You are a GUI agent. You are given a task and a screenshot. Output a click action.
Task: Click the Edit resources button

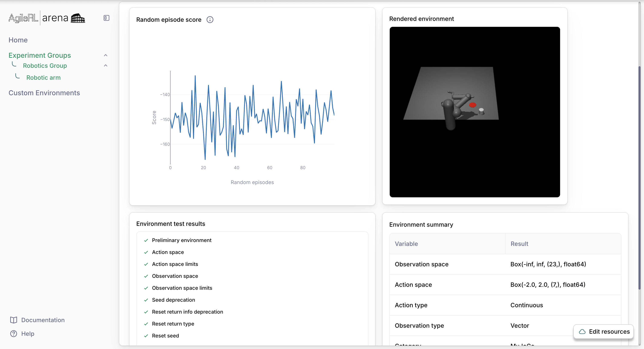pyautogui.click(x=604, y=332)
